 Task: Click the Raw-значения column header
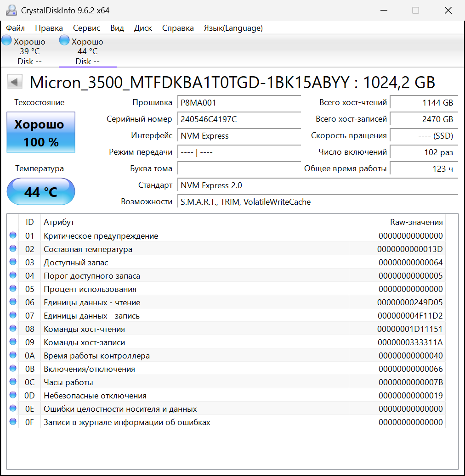tap(397, 222)
